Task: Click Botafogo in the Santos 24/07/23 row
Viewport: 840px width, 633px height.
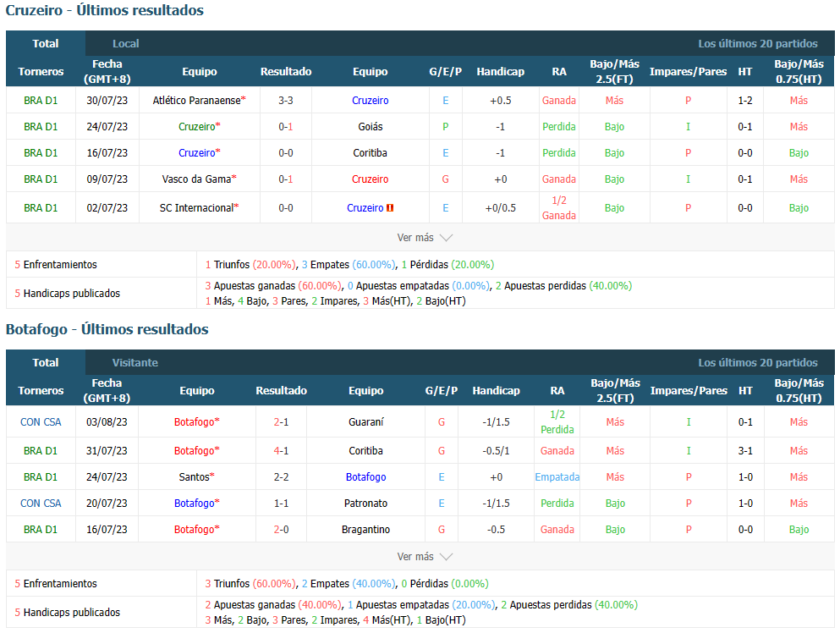Action: [x=366, y=477]
